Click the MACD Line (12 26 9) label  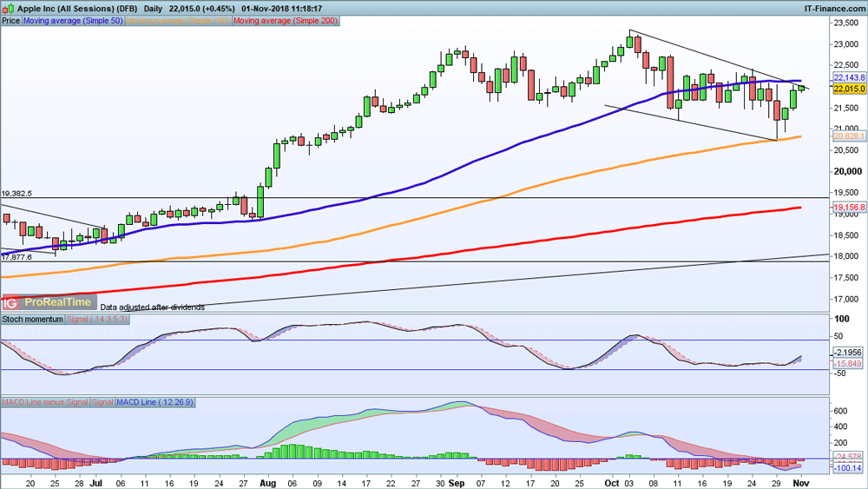pyautogui.click(x=155, y=402)
